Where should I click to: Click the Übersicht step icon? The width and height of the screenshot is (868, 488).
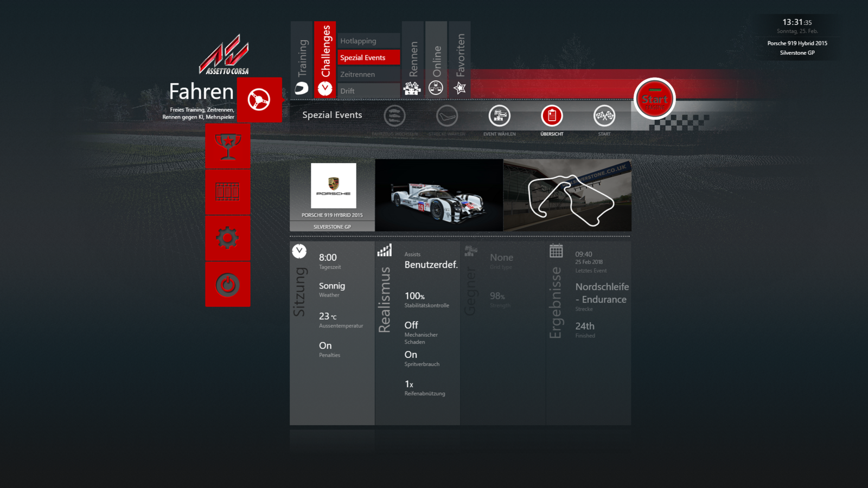point(552,115)
